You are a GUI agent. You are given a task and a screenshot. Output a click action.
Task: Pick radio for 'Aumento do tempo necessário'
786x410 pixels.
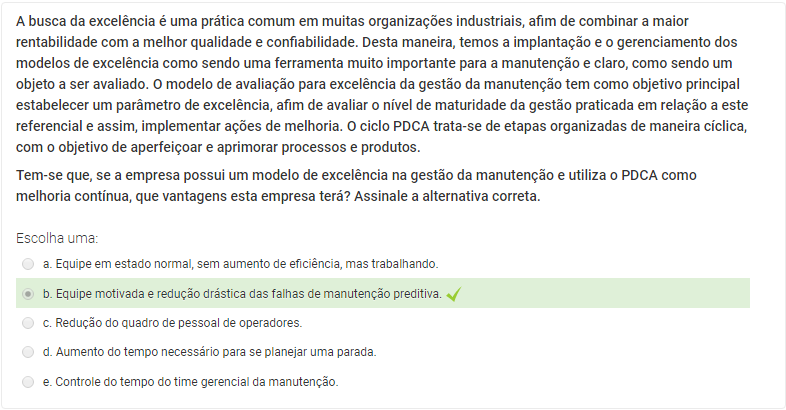pyautogui.click(x=28, y=352)
